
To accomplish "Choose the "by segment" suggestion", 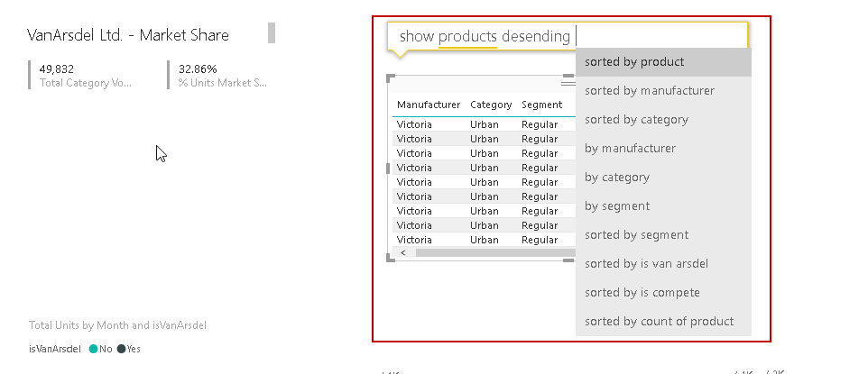I will pos(663,206).
